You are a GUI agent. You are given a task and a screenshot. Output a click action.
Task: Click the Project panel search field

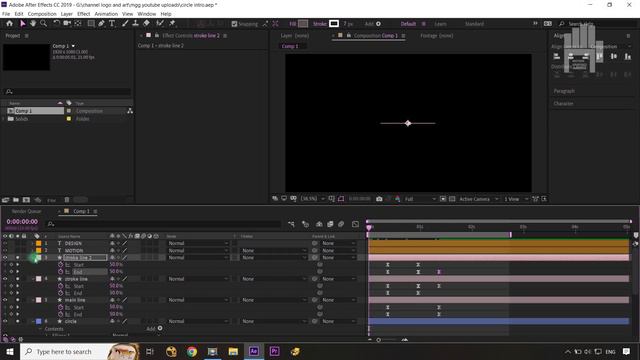(67, 92)
